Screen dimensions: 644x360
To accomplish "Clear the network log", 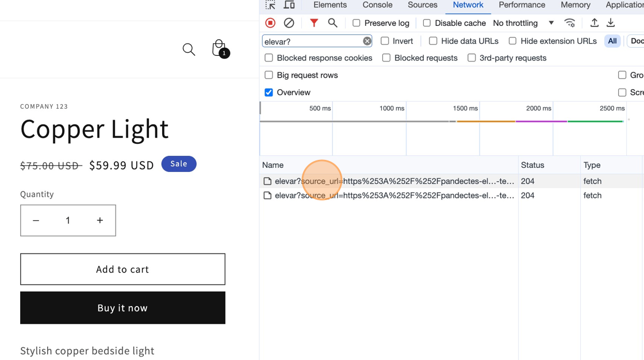I will (289, 23).
